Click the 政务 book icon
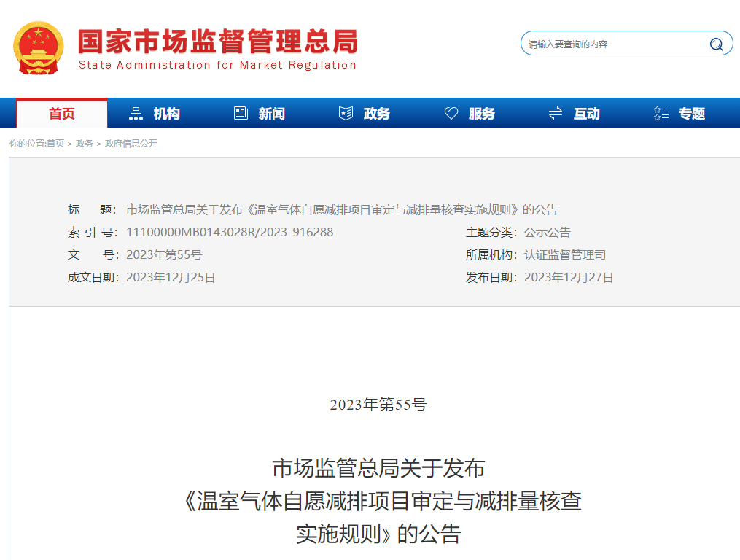 [345, 113]
